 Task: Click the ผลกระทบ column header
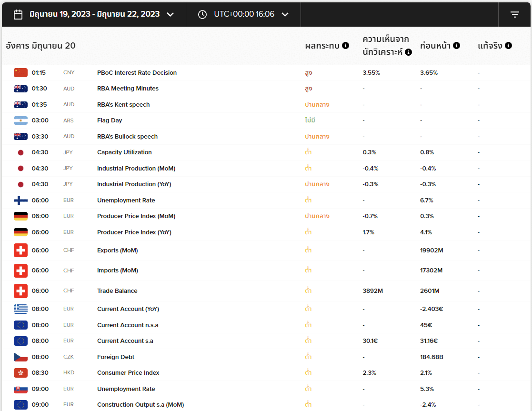click(x=322, y=45)
